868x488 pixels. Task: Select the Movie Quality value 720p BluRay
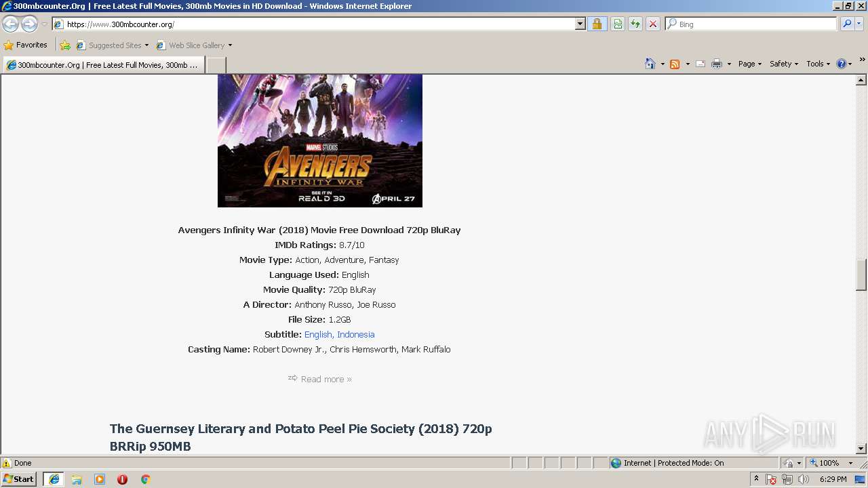click(352, 289)
